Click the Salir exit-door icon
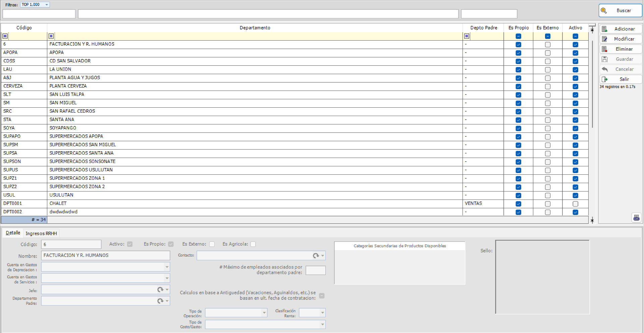This screenshot has height=333, width=644. (x=605, y=79)
